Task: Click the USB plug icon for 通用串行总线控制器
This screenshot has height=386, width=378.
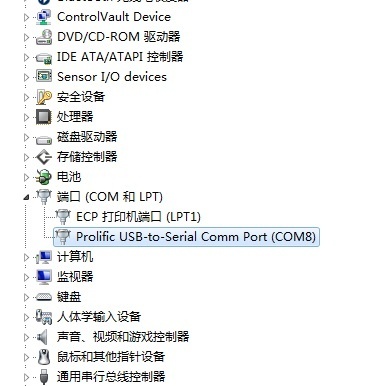Action: (44, 377)
